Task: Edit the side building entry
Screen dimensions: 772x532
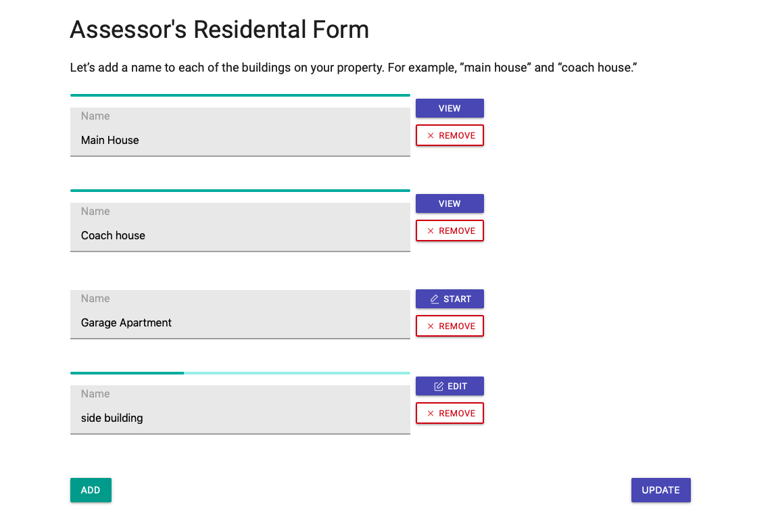Action: 450,386
